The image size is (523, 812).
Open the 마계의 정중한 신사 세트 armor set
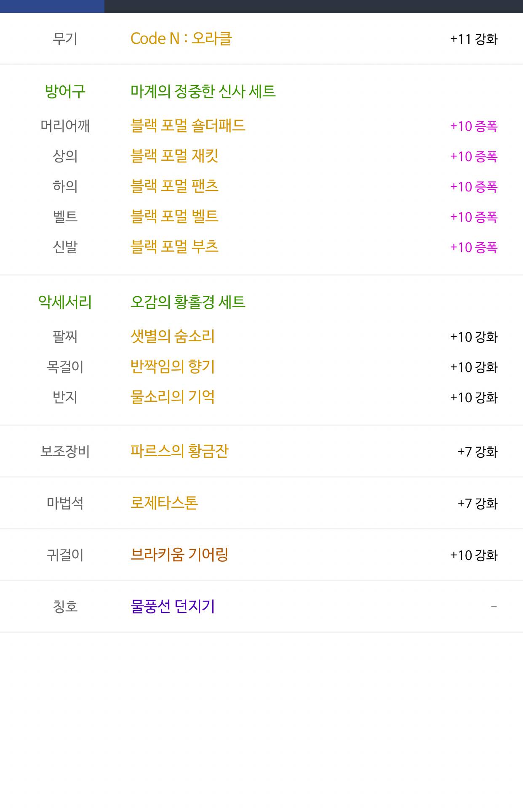203,91
